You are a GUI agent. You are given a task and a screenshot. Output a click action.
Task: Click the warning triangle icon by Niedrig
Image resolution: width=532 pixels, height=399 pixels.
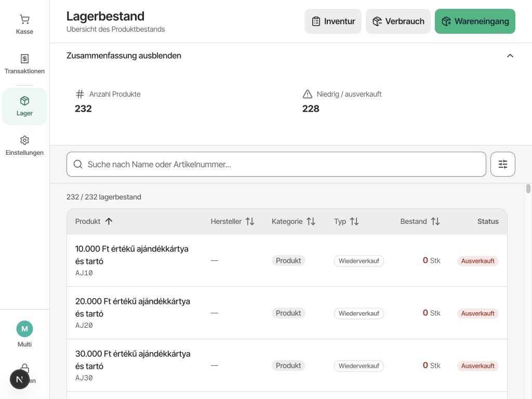click(308, 94)
